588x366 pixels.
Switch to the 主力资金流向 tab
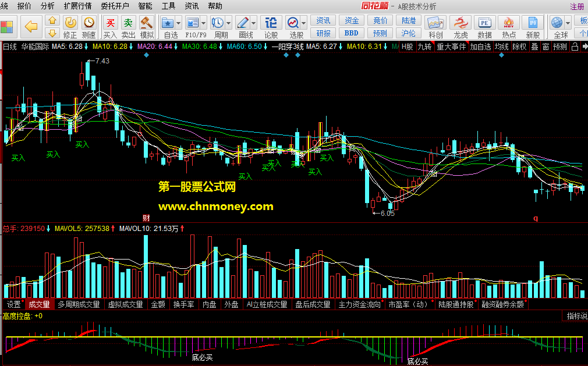(360, 304)
